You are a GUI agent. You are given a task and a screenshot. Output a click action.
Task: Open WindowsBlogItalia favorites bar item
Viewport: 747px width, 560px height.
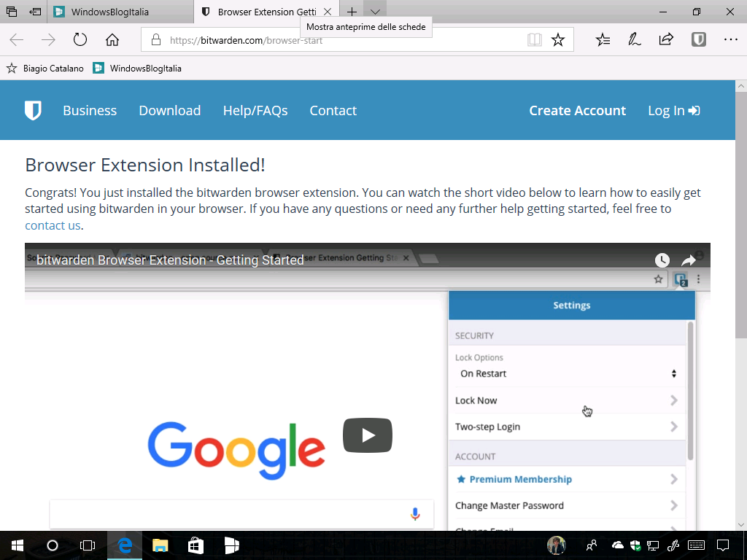[137, 68]
